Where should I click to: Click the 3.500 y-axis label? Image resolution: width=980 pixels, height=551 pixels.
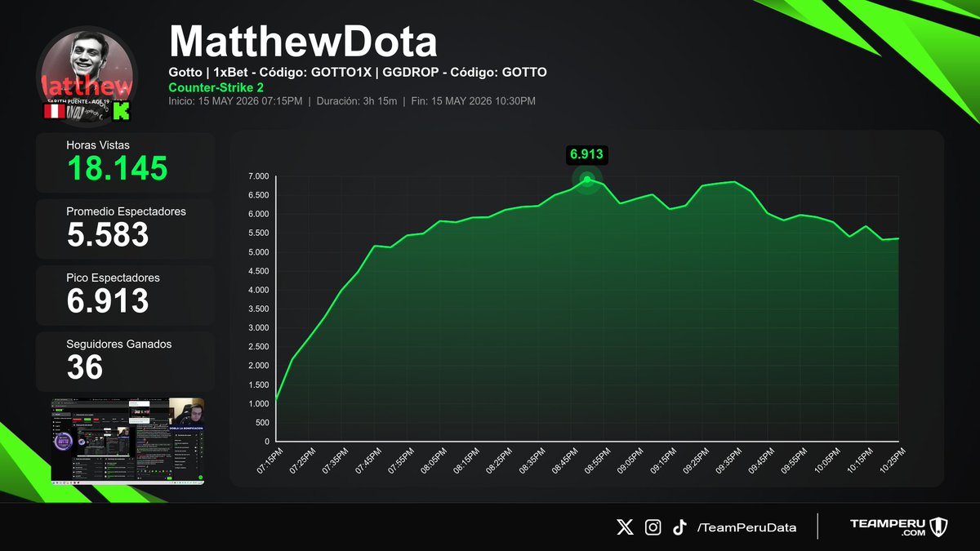tap(258, 309)
